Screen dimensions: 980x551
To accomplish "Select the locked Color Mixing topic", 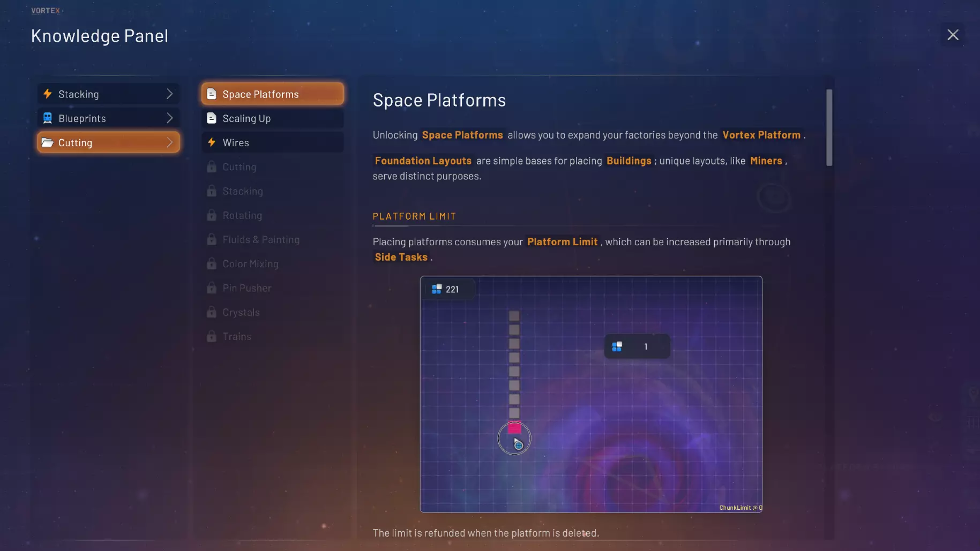I will click(x=273, y=263).
